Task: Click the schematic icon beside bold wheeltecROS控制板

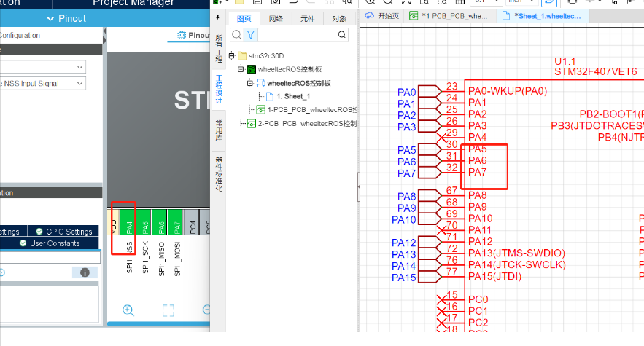Action: 261,83
